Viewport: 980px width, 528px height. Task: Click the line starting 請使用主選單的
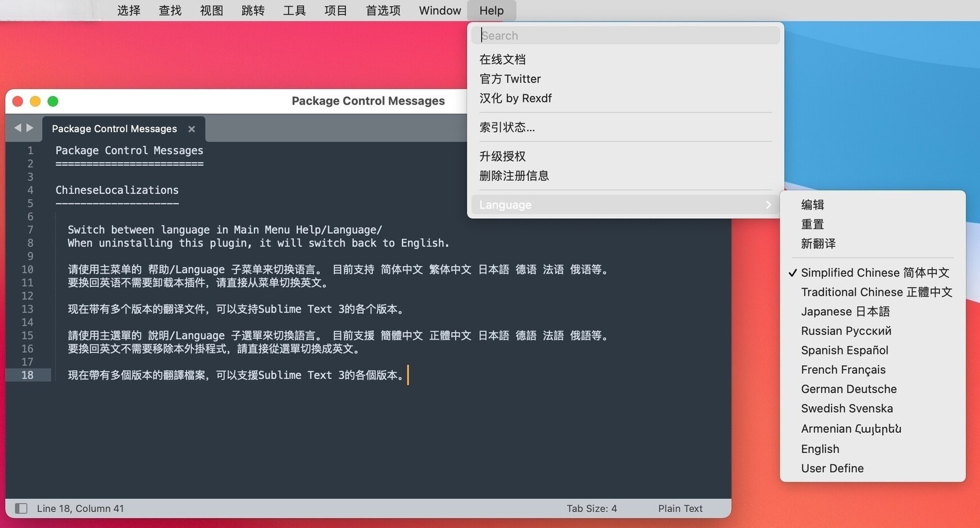(x=338, y=335)
